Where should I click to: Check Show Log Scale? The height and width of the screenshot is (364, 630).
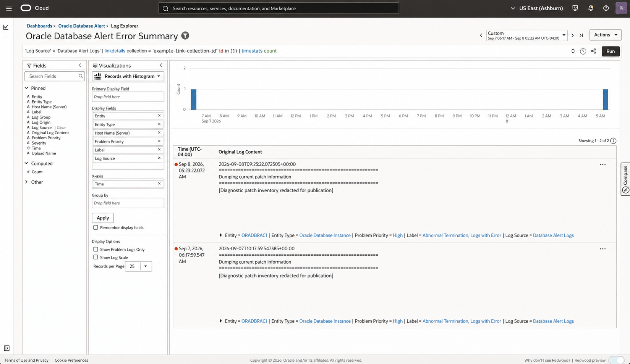point(96,257)
